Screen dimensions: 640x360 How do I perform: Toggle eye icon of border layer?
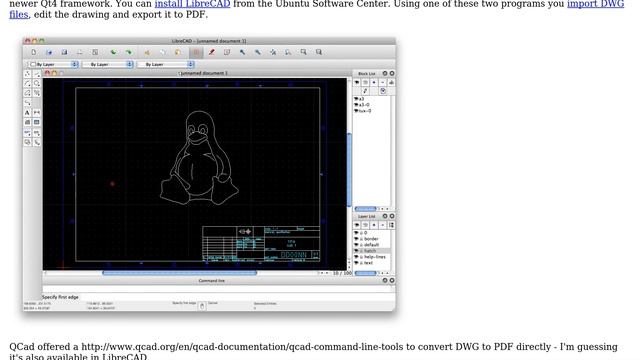356,239
